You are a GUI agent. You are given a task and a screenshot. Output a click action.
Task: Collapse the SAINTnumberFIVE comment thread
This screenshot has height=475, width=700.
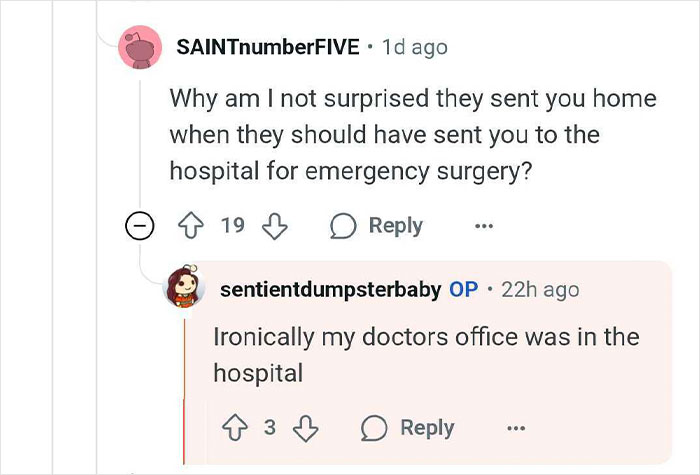point(139,227)
